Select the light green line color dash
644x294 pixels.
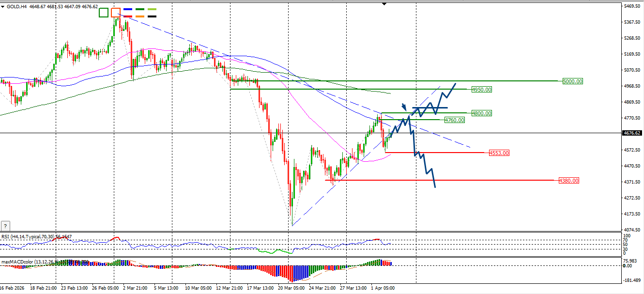152,9
